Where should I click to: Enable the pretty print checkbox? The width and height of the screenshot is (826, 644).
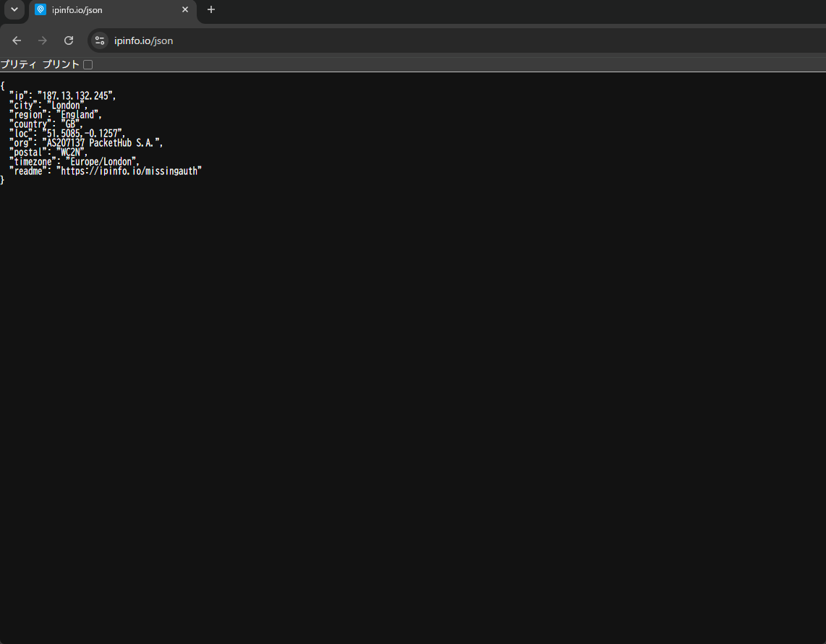[88, 65]
